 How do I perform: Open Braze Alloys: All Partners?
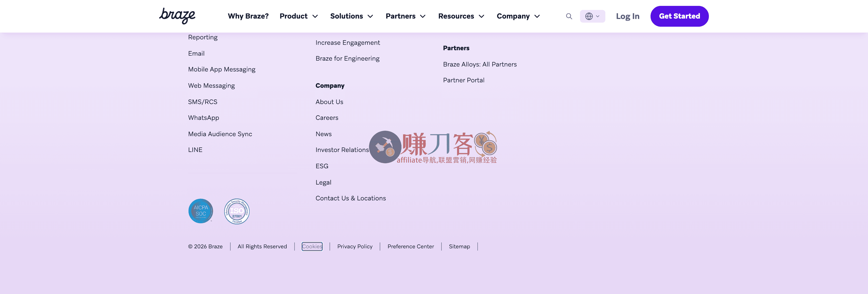[x=479, y=64]
